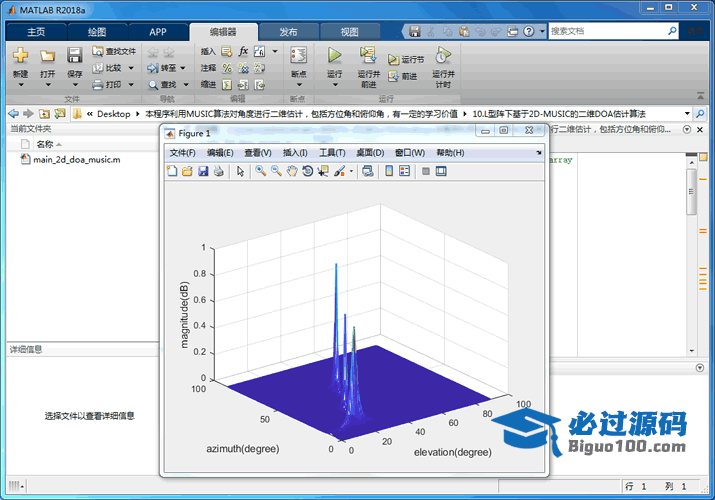The width and height of the screenshot is (715, 500).
Task: Click the Figure link plot icon
Action: (x=368, y=171)
